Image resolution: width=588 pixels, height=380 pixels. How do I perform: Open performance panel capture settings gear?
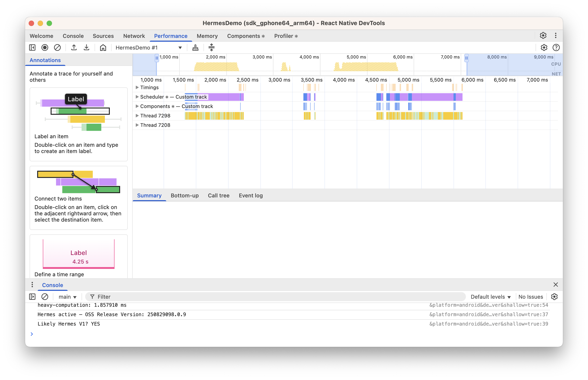tap(544, 48)
